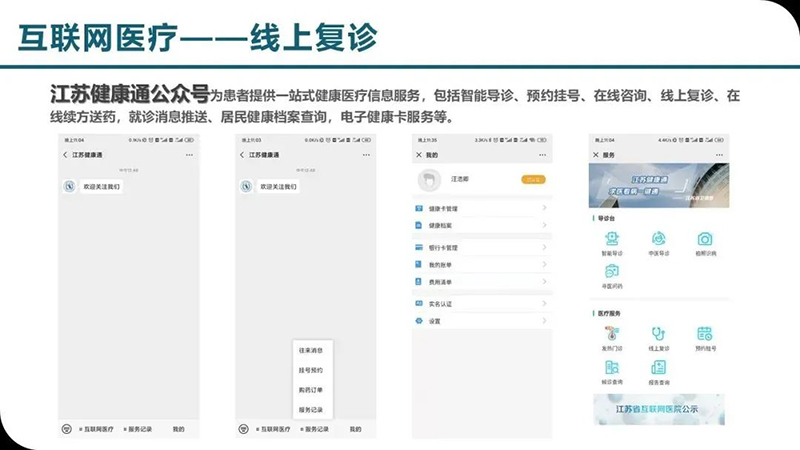Expand the 银行卡管理 row arrow
800x450 pixels.
[544, 247]
